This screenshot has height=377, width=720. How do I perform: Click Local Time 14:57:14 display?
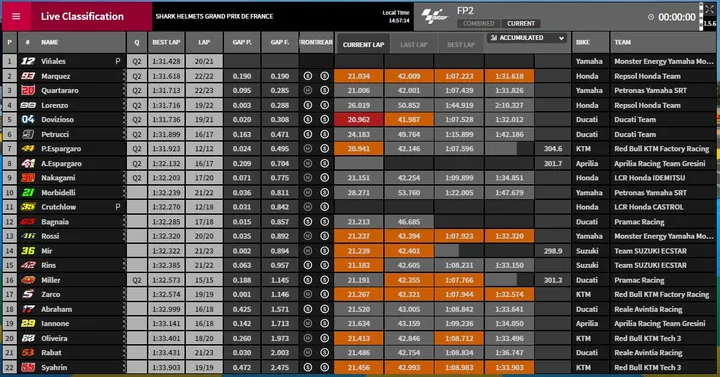395,17
